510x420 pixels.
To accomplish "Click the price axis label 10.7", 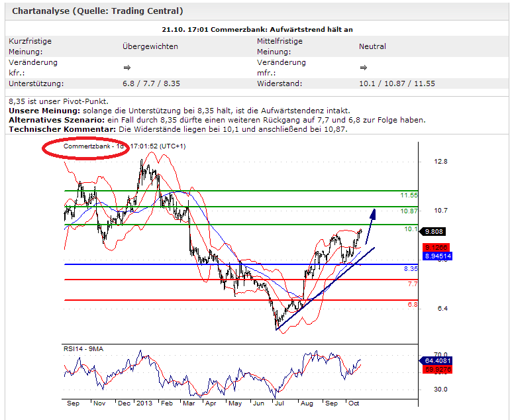I will (440, 211).
